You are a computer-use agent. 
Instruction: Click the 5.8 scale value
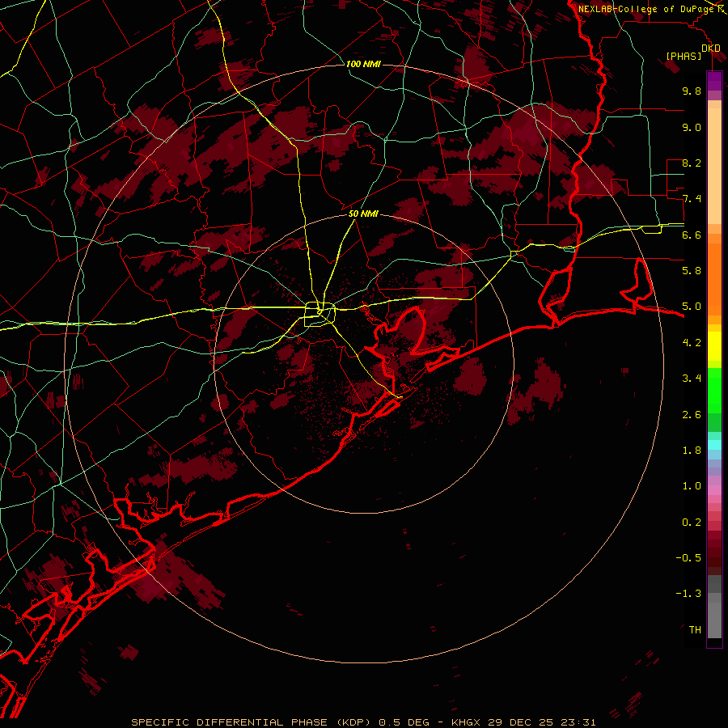(x=692, y=271)
